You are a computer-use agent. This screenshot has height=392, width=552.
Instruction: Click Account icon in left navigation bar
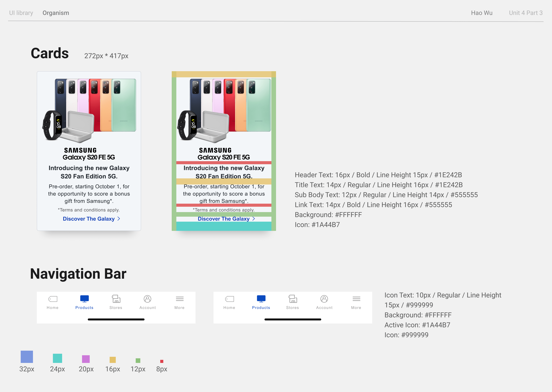pyautogui.click(x=147, y=299)
